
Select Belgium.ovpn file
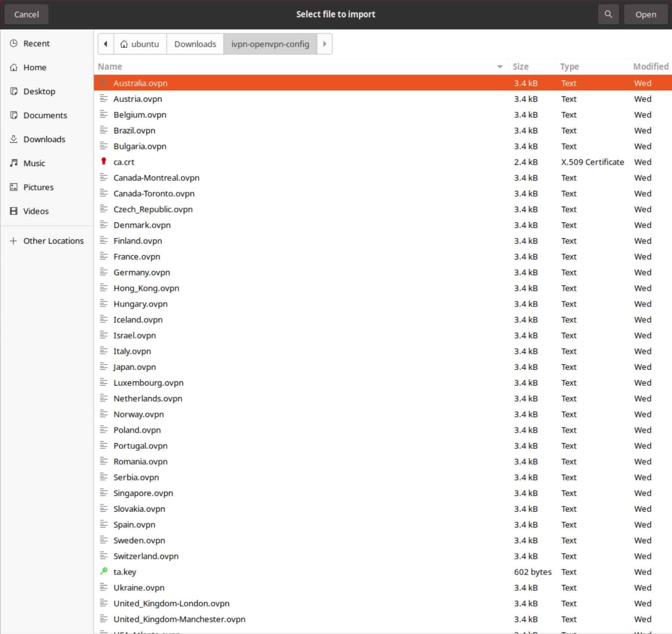[383, 114]
